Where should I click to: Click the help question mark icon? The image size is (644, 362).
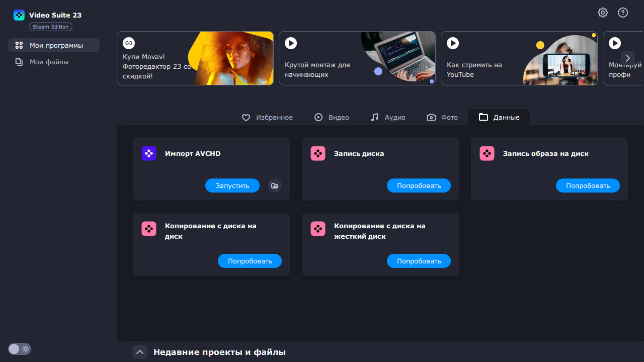(x=623, y=13)
